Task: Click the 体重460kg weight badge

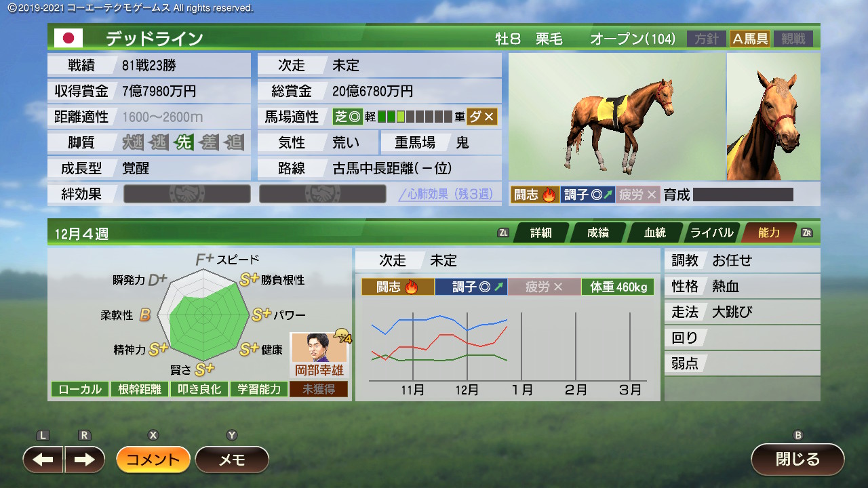Action: click(617, 287)
